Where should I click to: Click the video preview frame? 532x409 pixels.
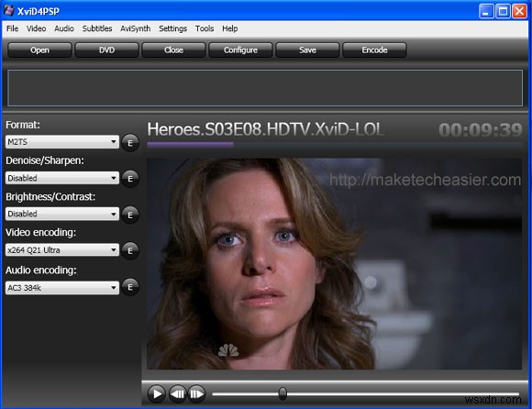[x=334, y=263]
